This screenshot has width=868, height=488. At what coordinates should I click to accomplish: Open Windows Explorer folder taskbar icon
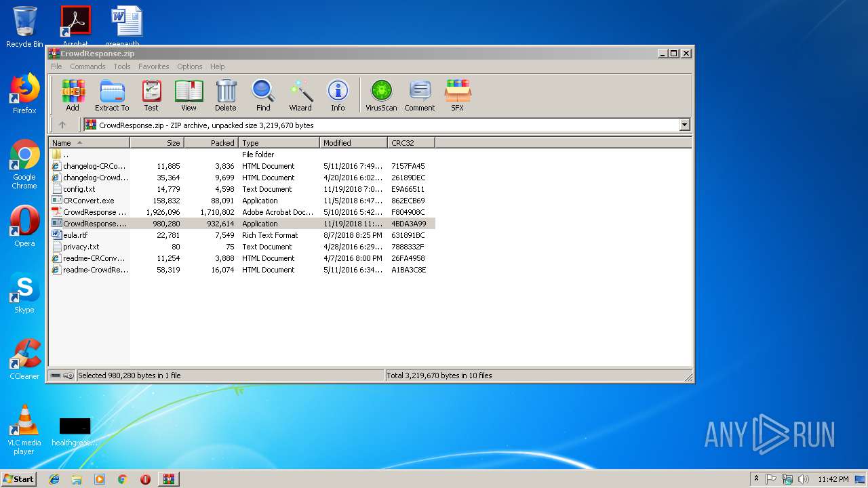tap(77, 479)
